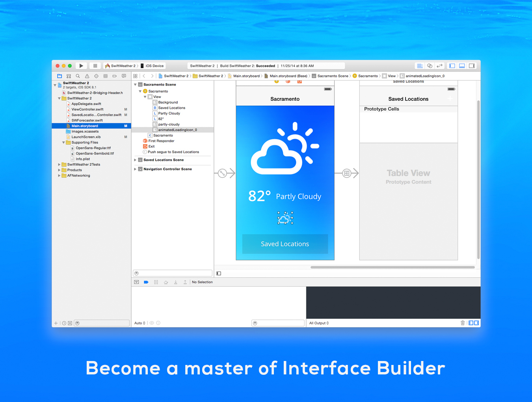Open the Assistant editor
This screenshot has width=532, height=402.
(430, 66)
